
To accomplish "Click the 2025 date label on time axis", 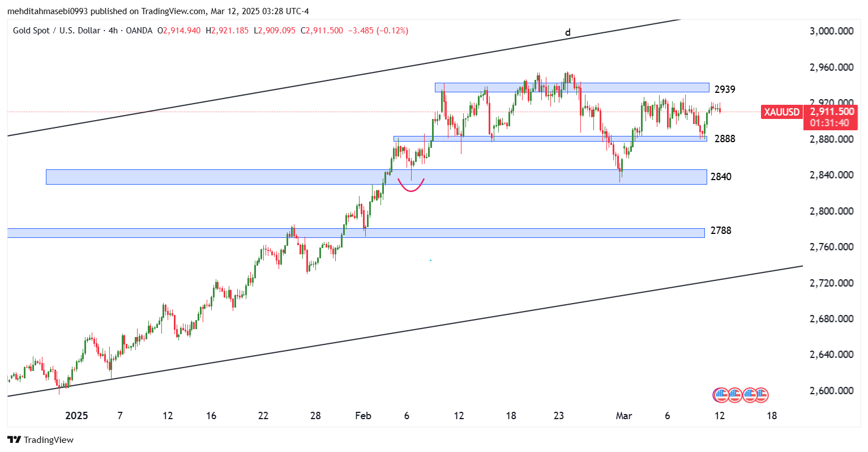I will click(76, 416).
